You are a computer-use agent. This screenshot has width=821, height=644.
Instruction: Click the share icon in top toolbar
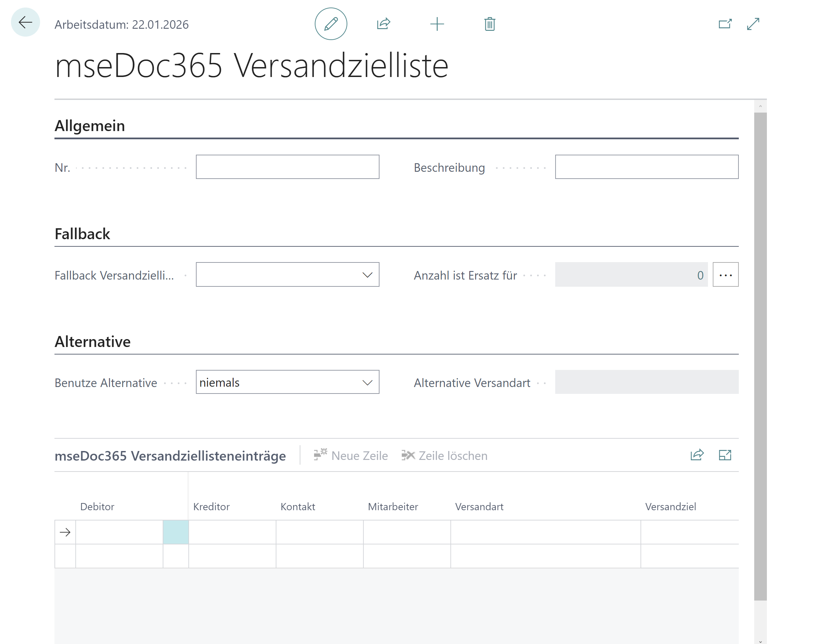tap(383, 24)
